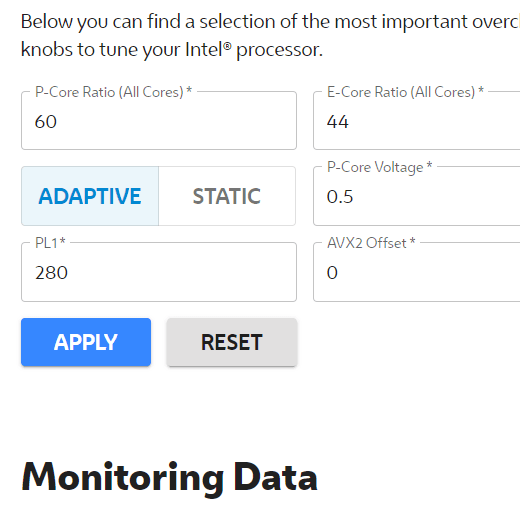Click the 'Below you can find' description line
Image resolution: width=520 pixels, height=520 pixels.
click(270, 22)
